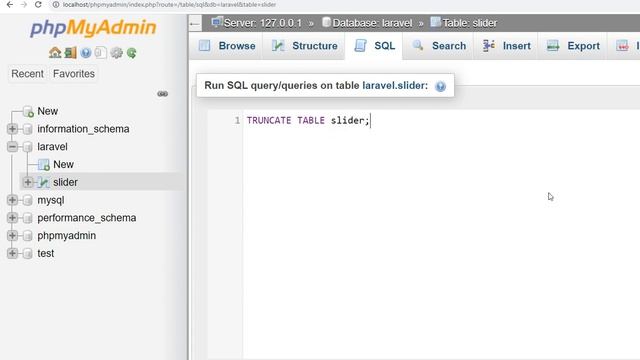Open Database: laravel breadcrumb link
The image size is (640, 360).
coord(372,23)
